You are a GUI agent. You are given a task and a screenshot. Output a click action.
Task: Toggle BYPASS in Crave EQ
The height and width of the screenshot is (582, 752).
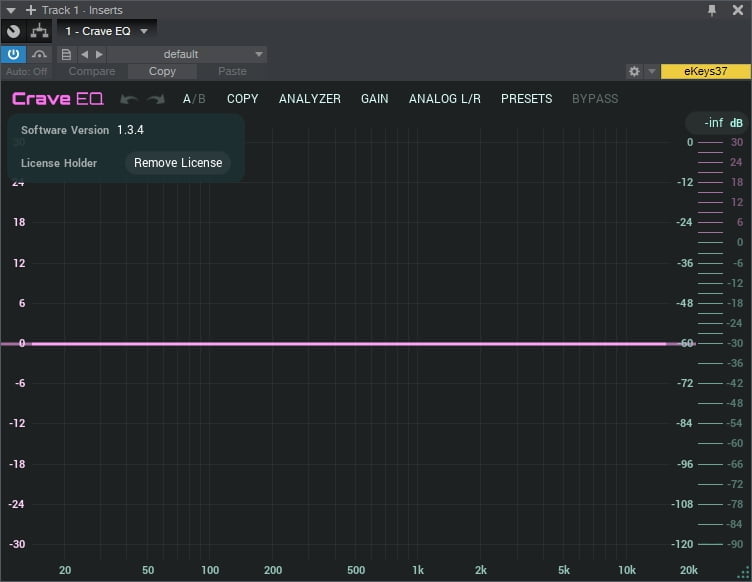(x=594, y=99)
